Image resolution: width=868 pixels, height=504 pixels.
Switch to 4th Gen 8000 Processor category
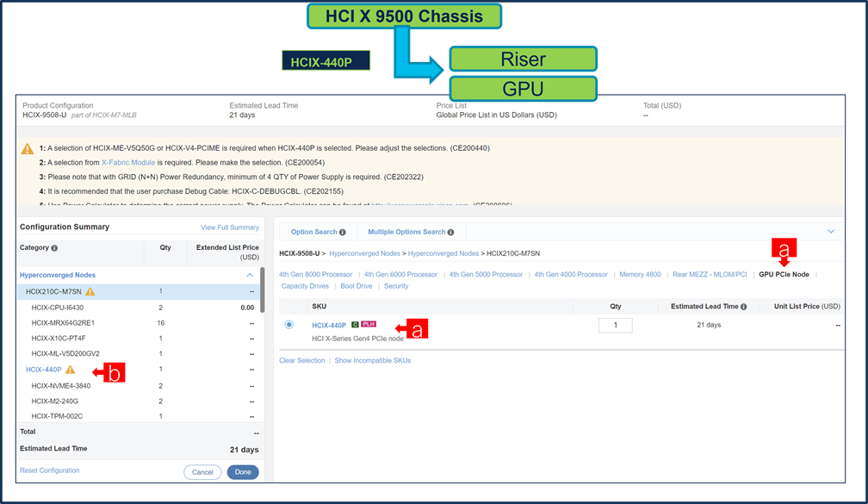point(315,275)
